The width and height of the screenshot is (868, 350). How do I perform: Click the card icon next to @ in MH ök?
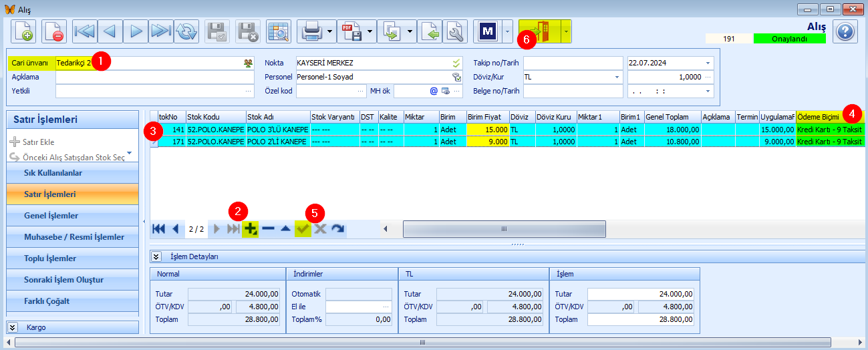tap(445, 91)
